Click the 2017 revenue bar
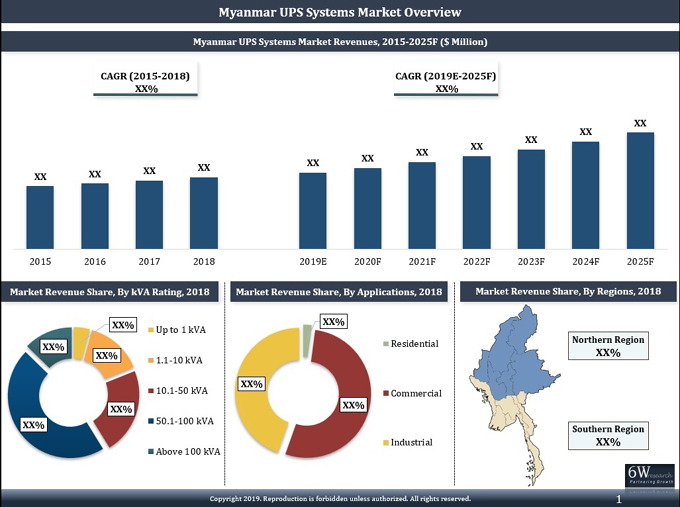The image size is (680, 507). (149, 215)
